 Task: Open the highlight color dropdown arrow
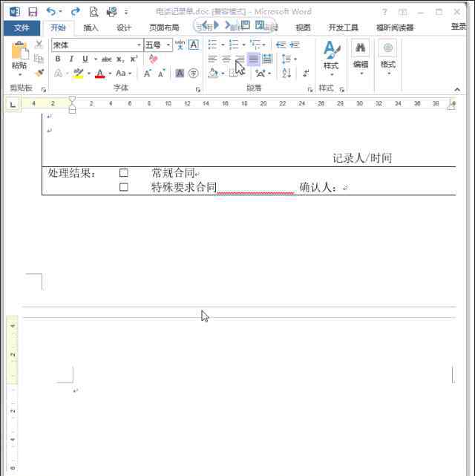coord(89,74)
